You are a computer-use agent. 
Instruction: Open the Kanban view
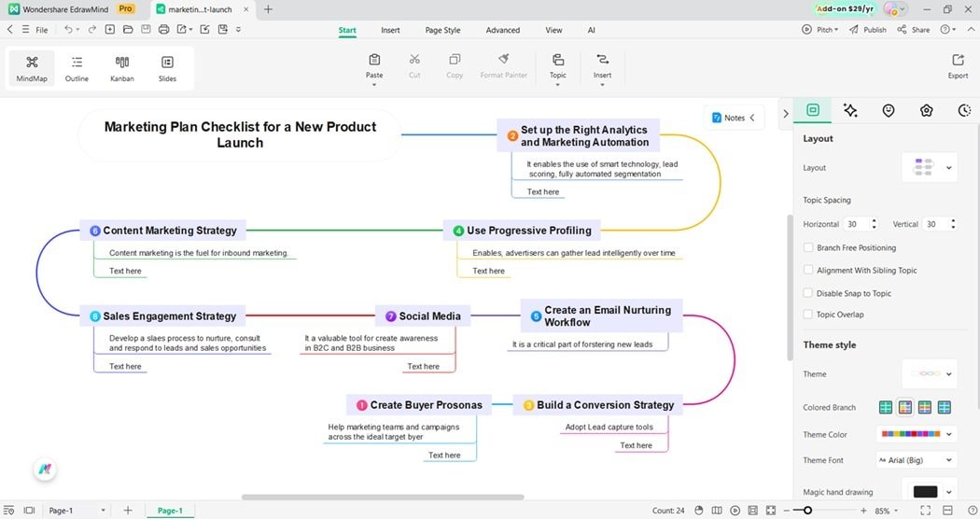click(122, 68)
